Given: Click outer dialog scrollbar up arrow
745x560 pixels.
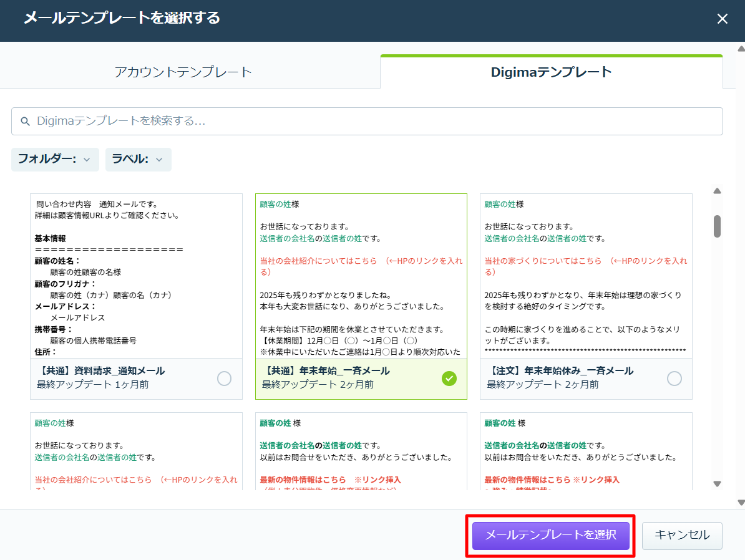Looking at the screenshot, I should 741,49.
